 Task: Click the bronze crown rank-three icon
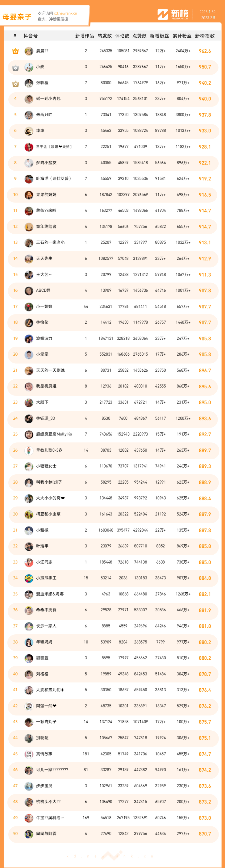[x=15, y=83]
